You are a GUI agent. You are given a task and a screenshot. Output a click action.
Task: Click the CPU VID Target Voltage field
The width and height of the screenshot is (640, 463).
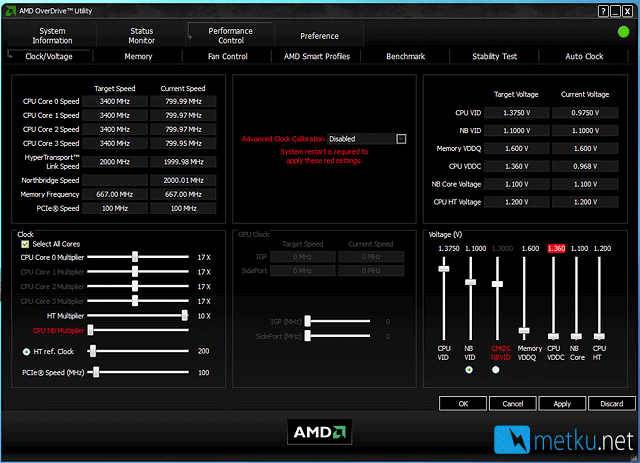[x=516, y=113]
